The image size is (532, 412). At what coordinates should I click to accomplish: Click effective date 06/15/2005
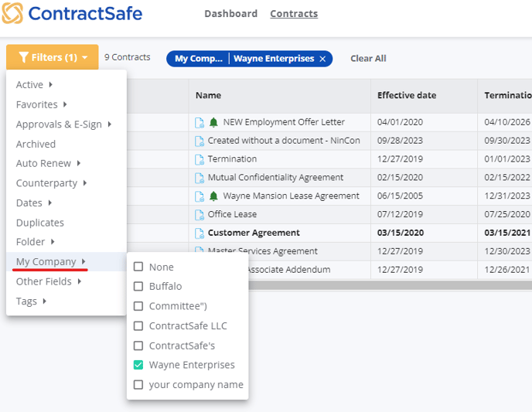point(400,196)
